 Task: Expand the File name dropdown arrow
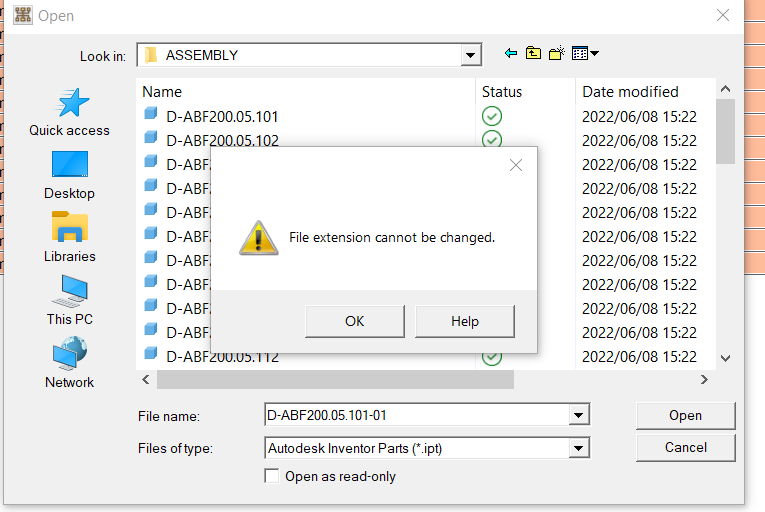click(x=578, y=415)
